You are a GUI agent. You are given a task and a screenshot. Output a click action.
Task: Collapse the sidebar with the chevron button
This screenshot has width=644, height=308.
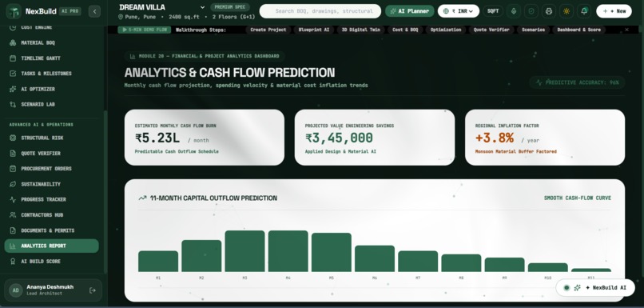coord(94,11)
